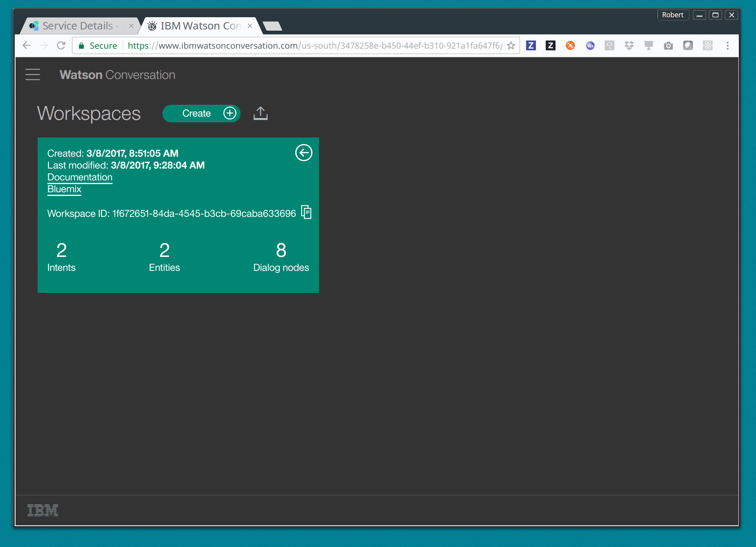Click the Watson Conversation title
Screen dimensions: 756x547
pos(117,75)
